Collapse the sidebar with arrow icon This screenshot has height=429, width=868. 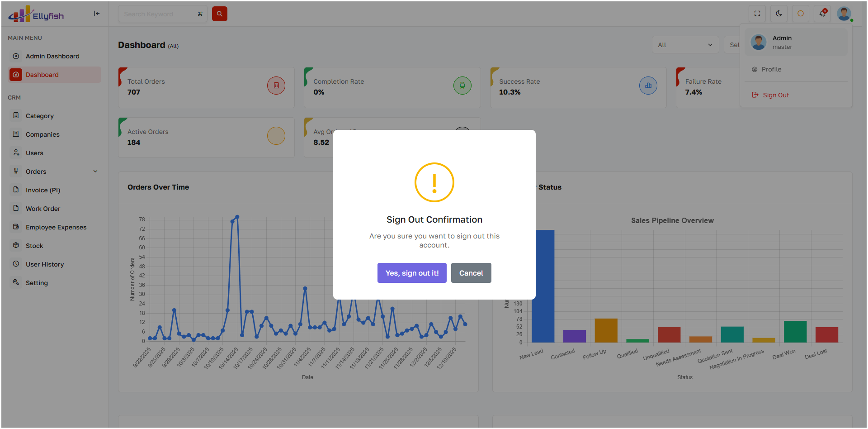tap(96, 14)
